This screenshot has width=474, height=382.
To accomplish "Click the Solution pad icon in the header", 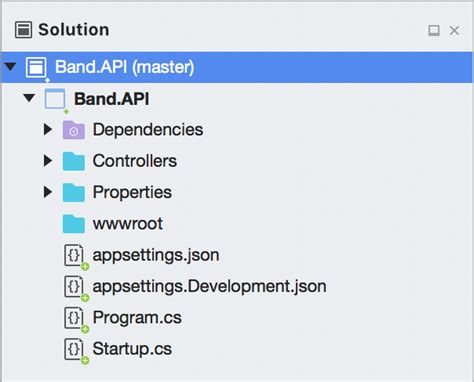I will tap(23, 30).
